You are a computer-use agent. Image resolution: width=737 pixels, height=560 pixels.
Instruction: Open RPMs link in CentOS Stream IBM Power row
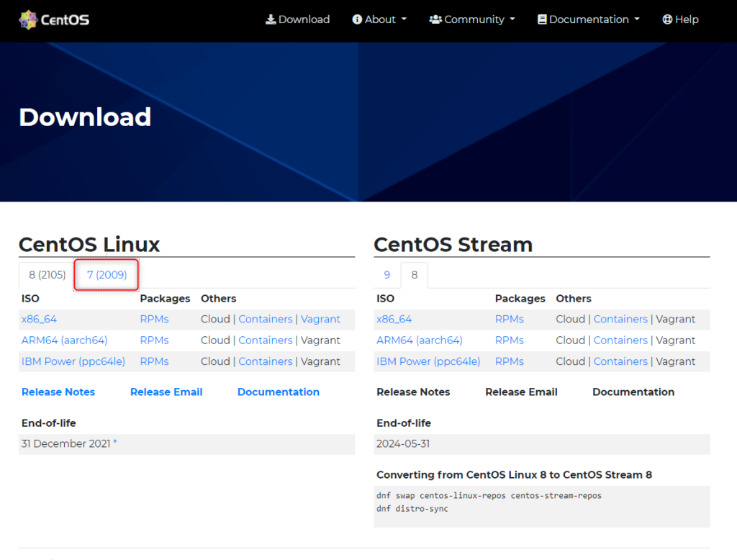coord(510,361)
